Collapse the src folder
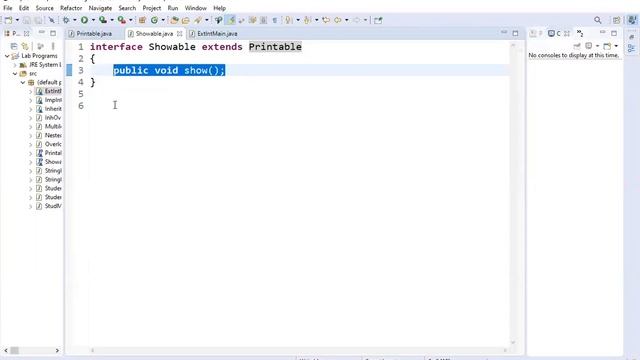 click(x=15, y=73)
